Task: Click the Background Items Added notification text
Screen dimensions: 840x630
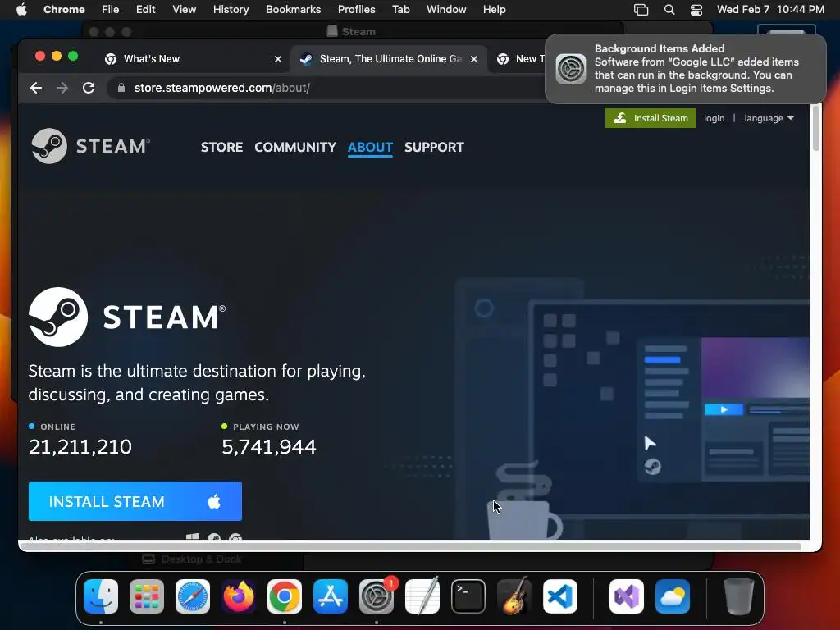Action: [696, 69]
